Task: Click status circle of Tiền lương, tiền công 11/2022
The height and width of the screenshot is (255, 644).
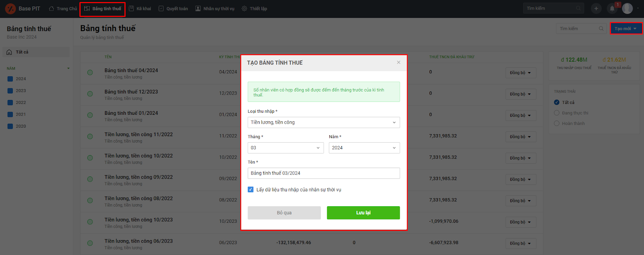Action: click(x=90, y=137)
